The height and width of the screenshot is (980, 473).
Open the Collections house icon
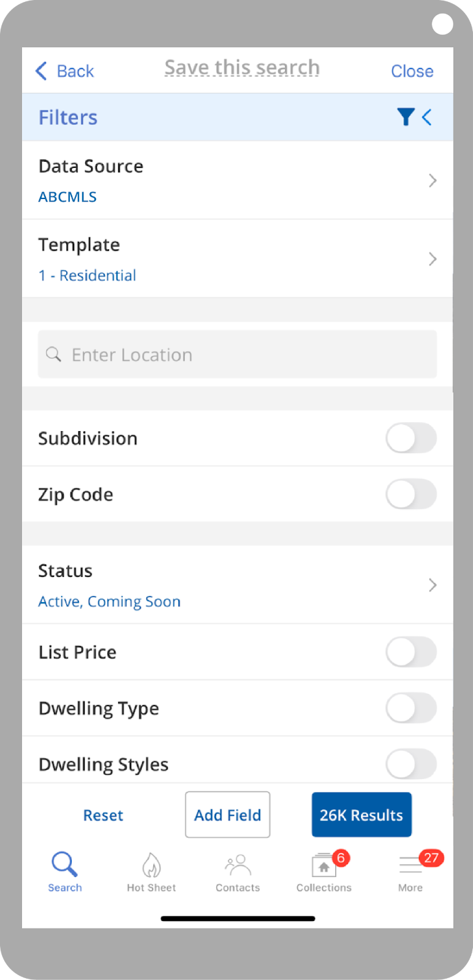(x=324, y=866)
